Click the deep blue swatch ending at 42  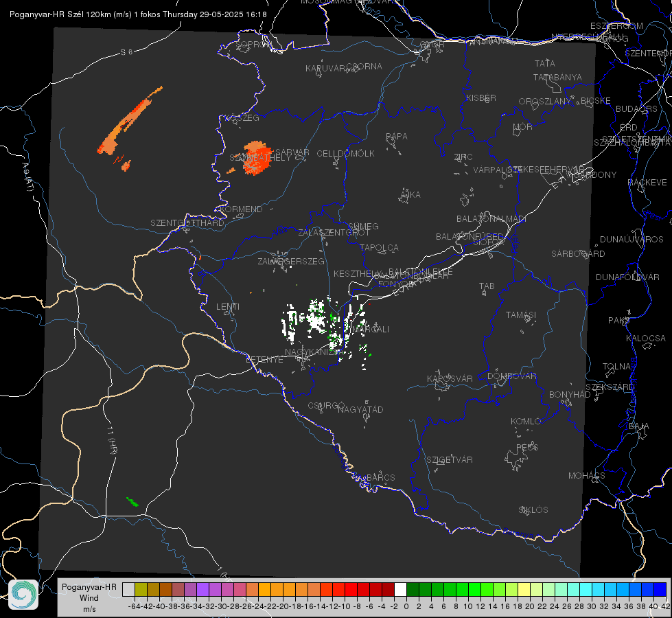pyautogui.click(x=660, y=589)
